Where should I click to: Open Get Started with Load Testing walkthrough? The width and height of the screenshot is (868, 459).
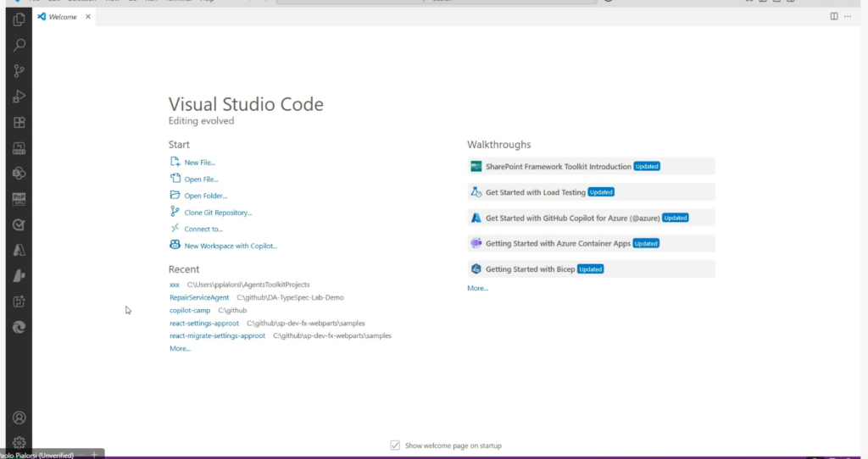(591, 192)
